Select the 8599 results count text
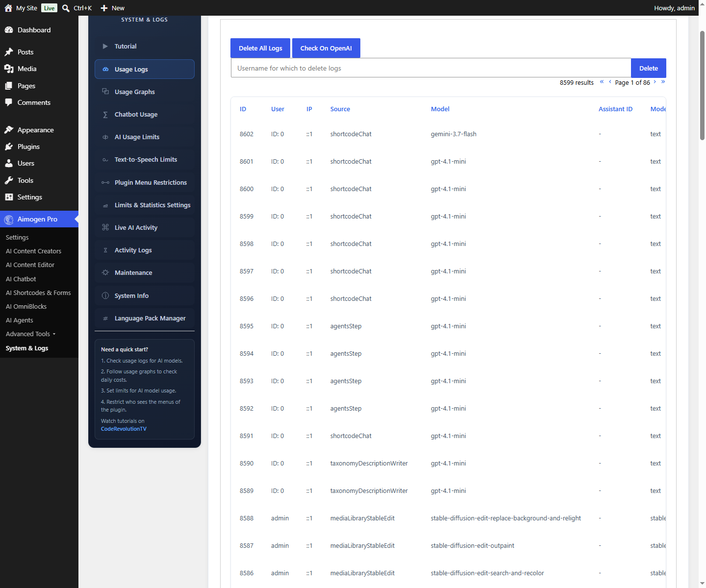Viewport: 706px width, 588px height. coord(577,83)
